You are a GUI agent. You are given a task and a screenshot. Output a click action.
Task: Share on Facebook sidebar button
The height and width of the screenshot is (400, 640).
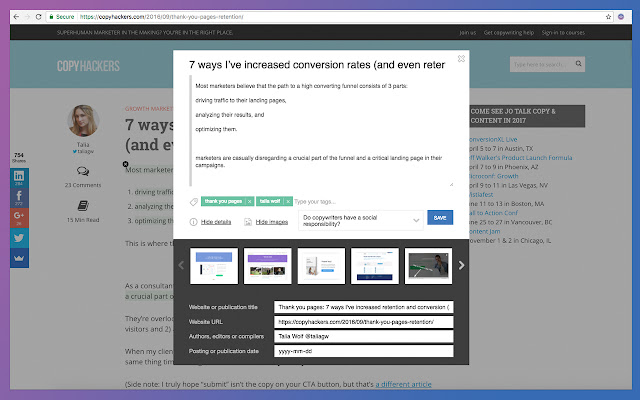19,197
